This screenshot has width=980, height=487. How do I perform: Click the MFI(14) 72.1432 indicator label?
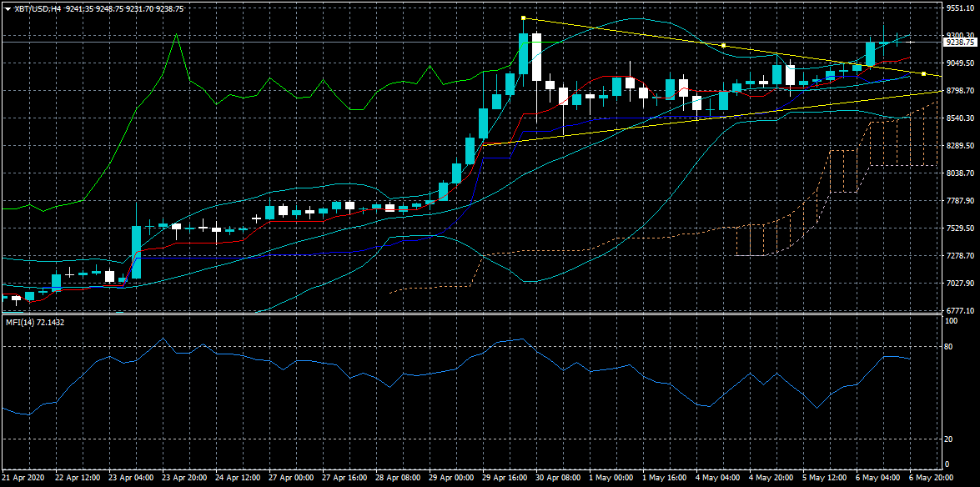click(x=35, y=322)
